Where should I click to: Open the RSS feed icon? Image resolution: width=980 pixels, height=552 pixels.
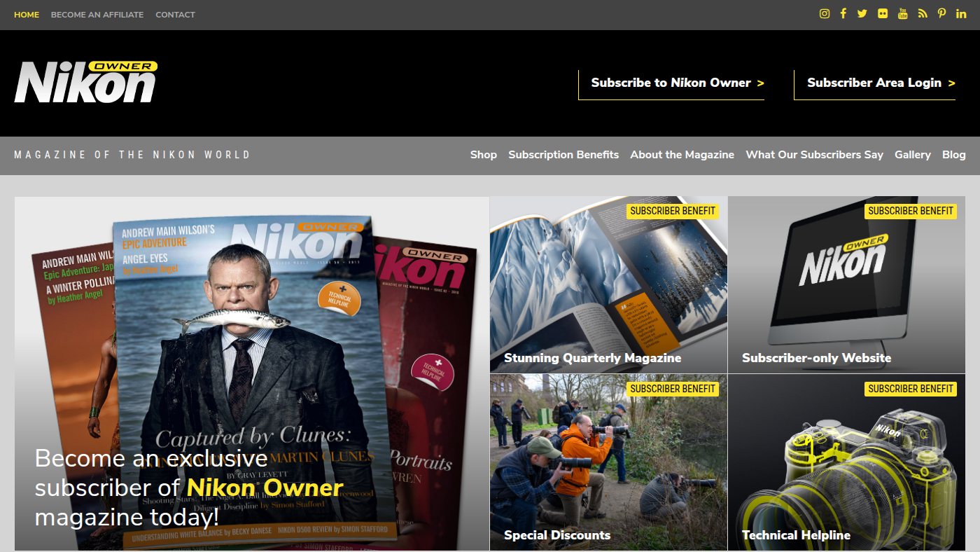point(923,13)
